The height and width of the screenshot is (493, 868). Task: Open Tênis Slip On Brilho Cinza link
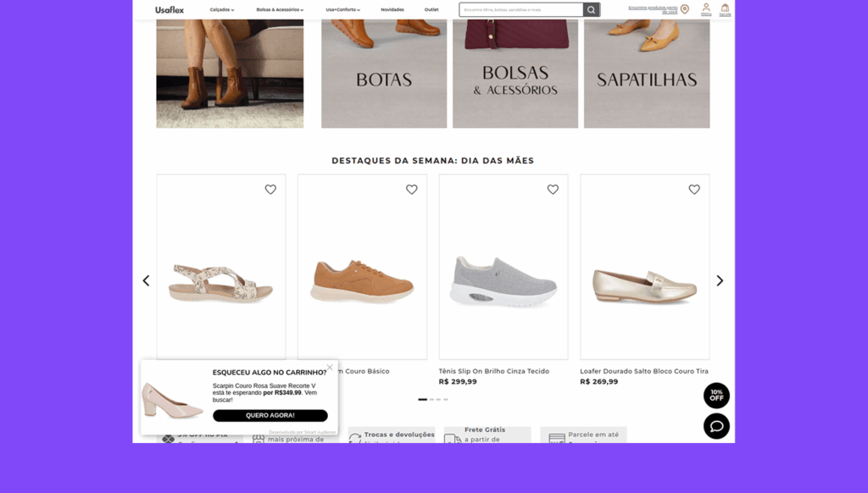click(493, 371)
